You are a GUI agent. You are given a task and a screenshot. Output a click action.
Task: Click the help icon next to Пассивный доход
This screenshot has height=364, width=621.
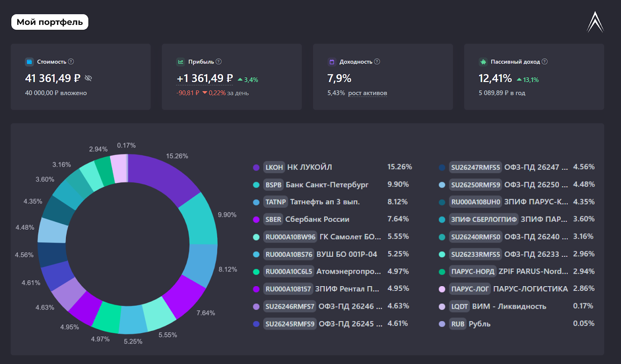[x=545, y=62]
